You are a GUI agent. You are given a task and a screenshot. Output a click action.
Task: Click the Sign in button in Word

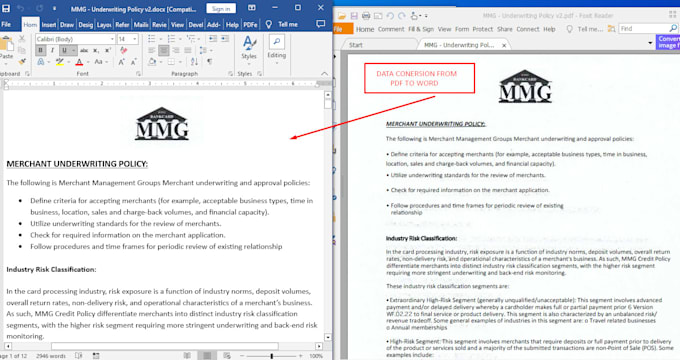click(221, 8)
